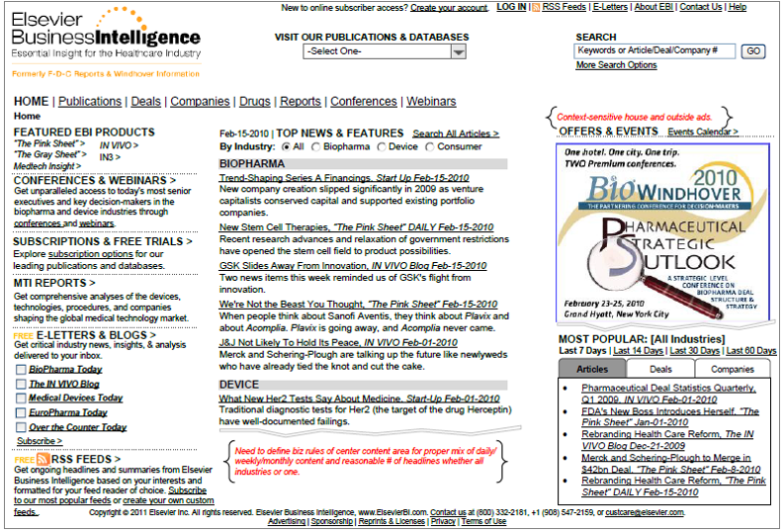Select the Device radio button
The image size is (784, 532).
point(382,147)
